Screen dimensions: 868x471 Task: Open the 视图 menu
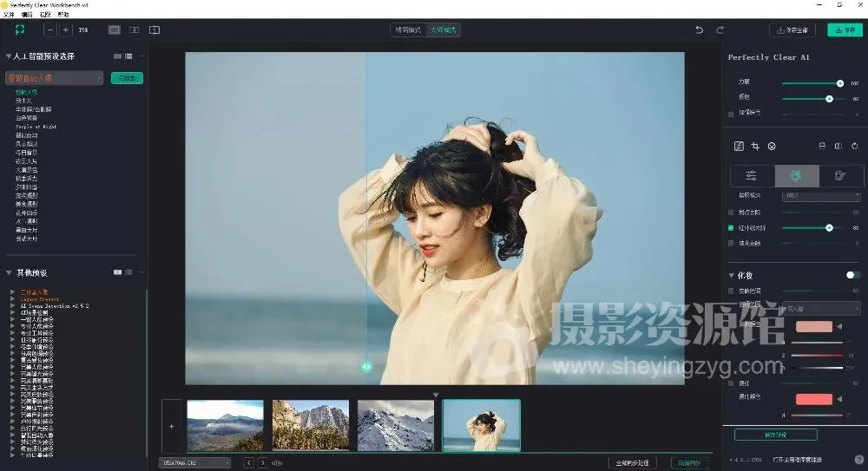pos(45,15)
